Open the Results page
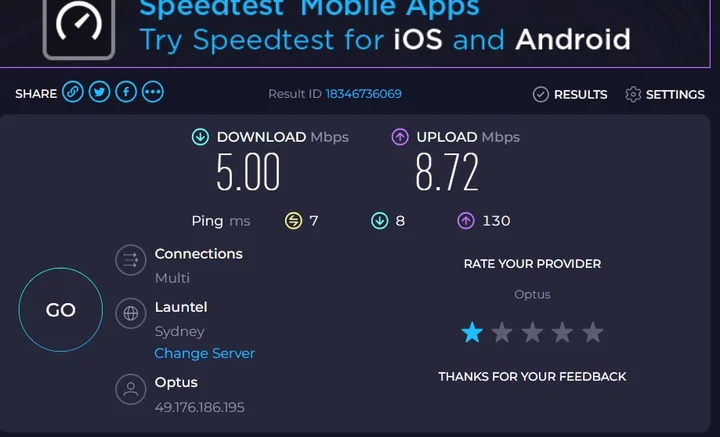The width and height of the screenshot is (720, 437). click(x=570, y=94)
